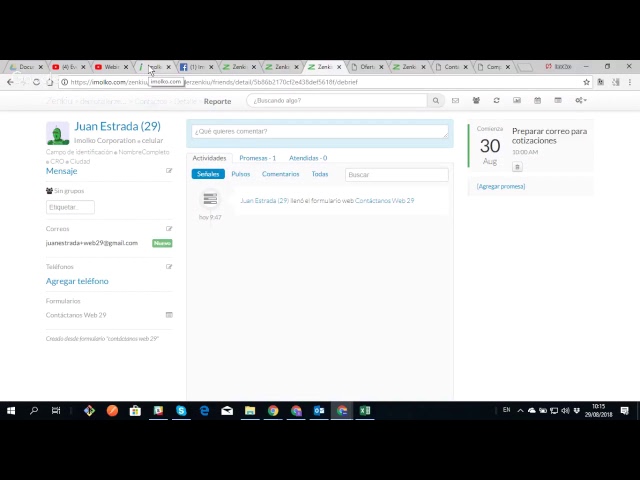Open Chrome's three-dot menu
This screenshot has width=640, height=480.
pos(630,82)
